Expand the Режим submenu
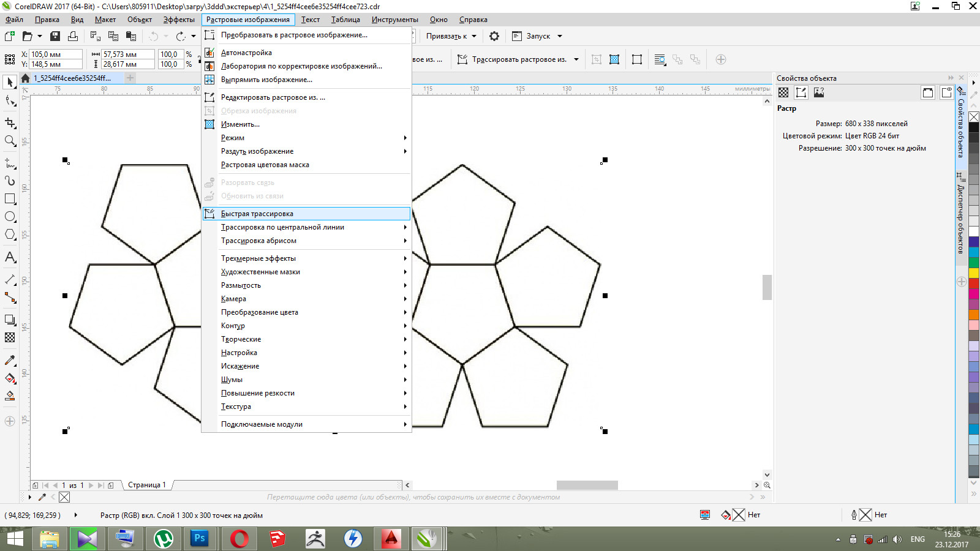 click(405, 138)
